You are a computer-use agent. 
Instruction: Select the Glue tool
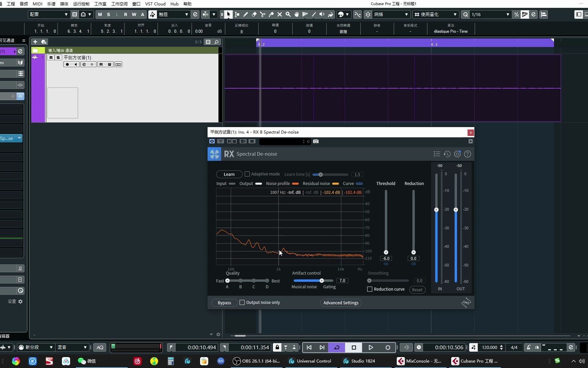[271, 14]
